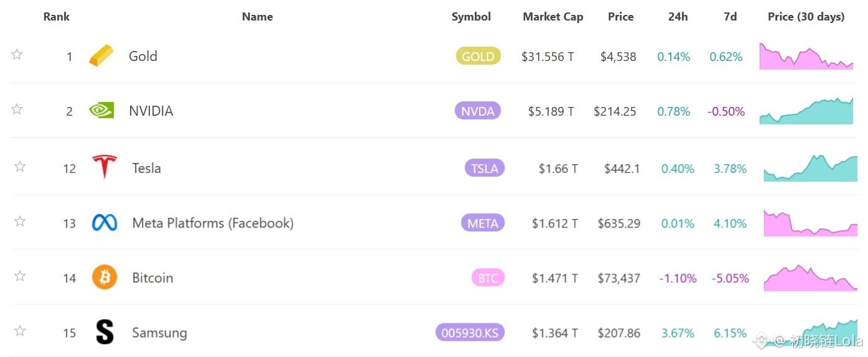Click the NVIDIA logo icon

tap(101, 111)
